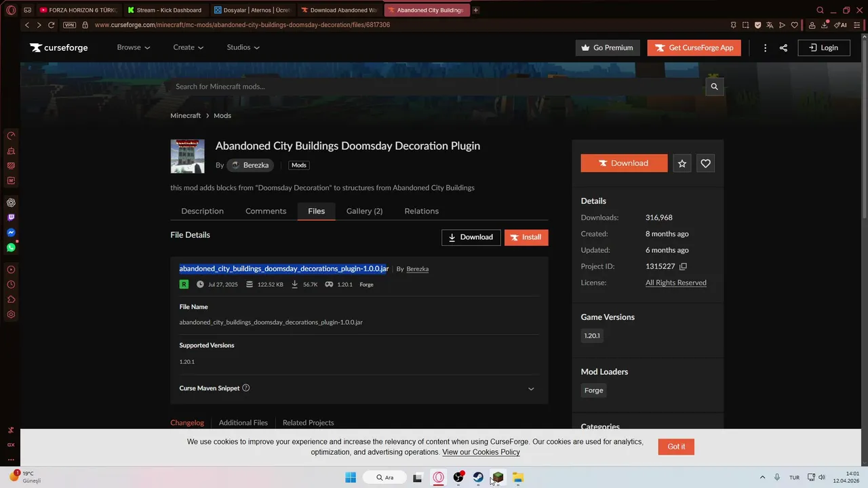Expand the Studios menu
Image resolution: width=868 pixels, height=488 pixels.
[x=243, y=47]
